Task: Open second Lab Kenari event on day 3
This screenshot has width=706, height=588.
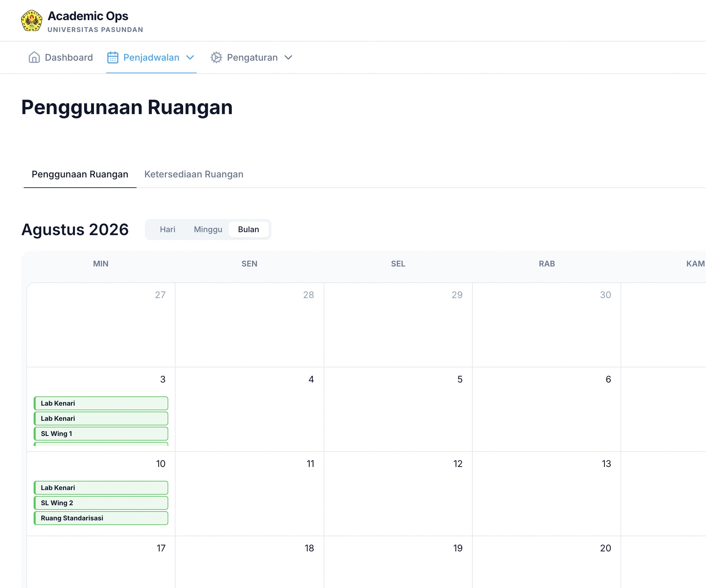Action: coord(101,418)
